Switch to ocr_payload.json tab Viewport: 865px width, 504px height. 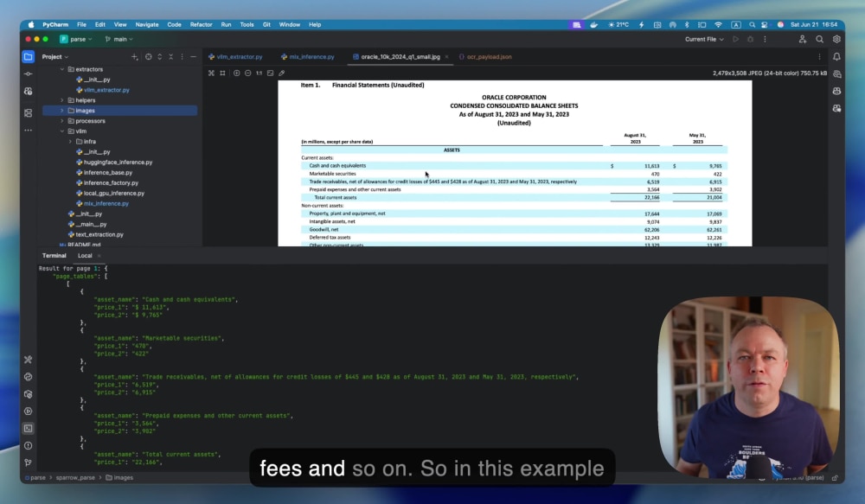click(485, 57)
